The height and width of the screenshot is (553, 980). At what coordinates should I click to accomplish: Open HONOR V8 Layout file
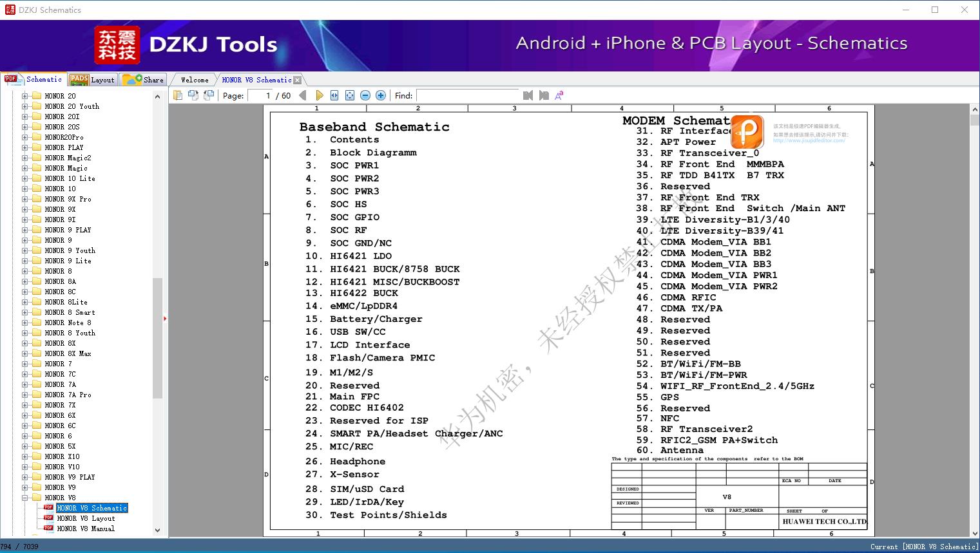point(86,518)
